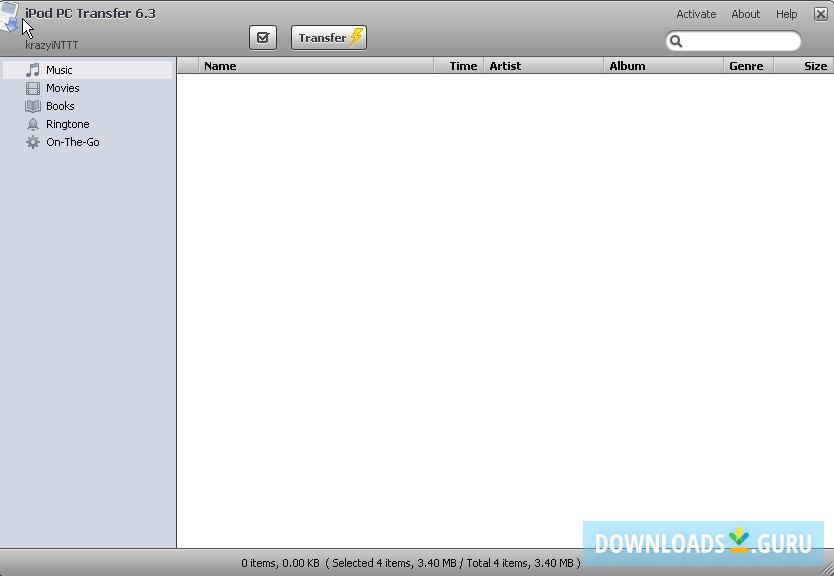
Task: Open the Help menu
Action: (786, 14)
